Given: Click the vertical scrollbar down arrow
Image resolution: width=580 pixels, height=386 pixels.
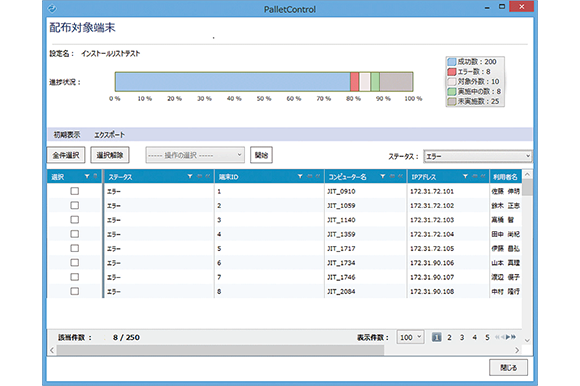Looking at the screenshot, I should tap(527, 341).
